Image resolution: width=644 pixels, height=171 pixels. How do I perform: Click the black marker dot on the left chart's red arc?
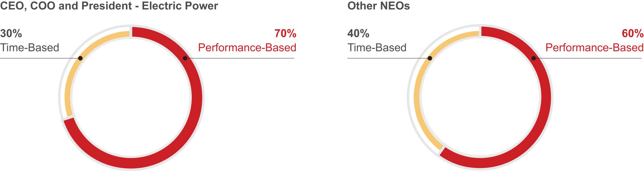(185, 58)
